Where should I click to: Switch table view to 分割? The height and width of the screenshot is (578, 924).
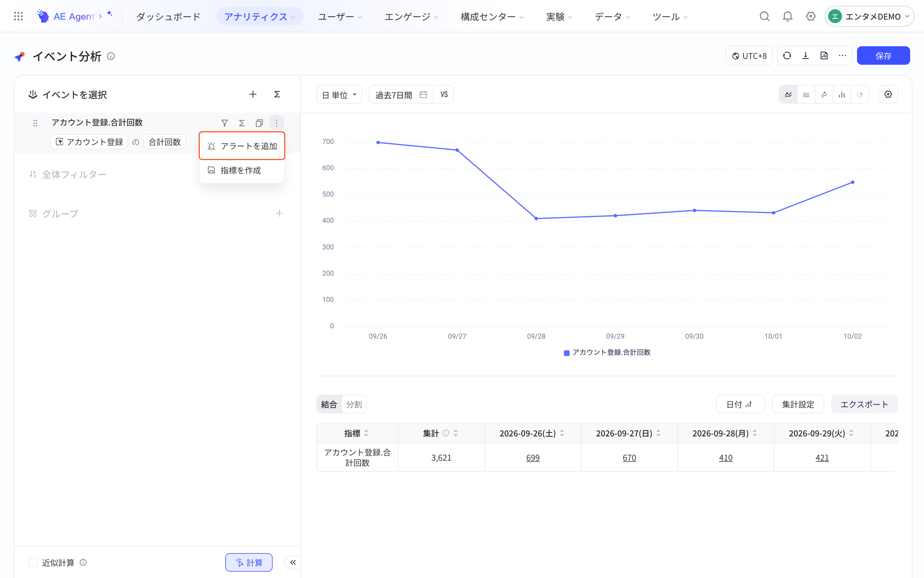[x=353, y=404]
